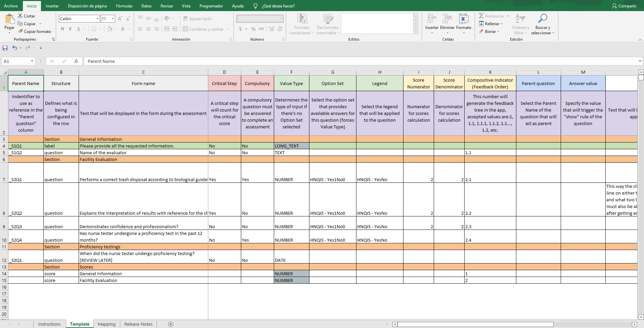Click the vertical scrollbar down arrow
This screenshot has height=328, width=644.
click(x=641, y=317)
